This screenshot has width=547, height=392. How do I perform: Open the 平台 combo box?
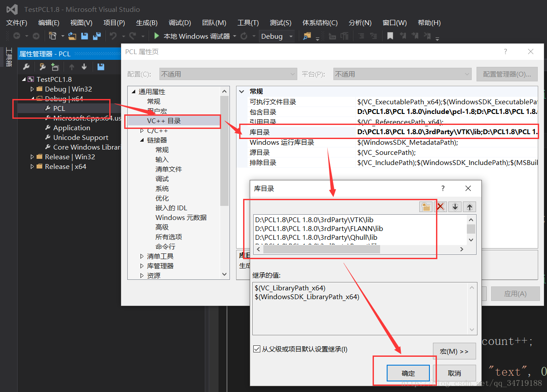tap(402, 74)
